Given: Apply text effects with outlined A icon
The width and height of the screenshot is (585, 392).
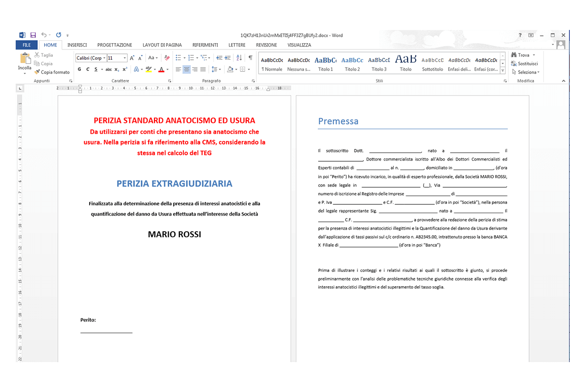Looking at the screenshot, I should click(x=136, y=70).
